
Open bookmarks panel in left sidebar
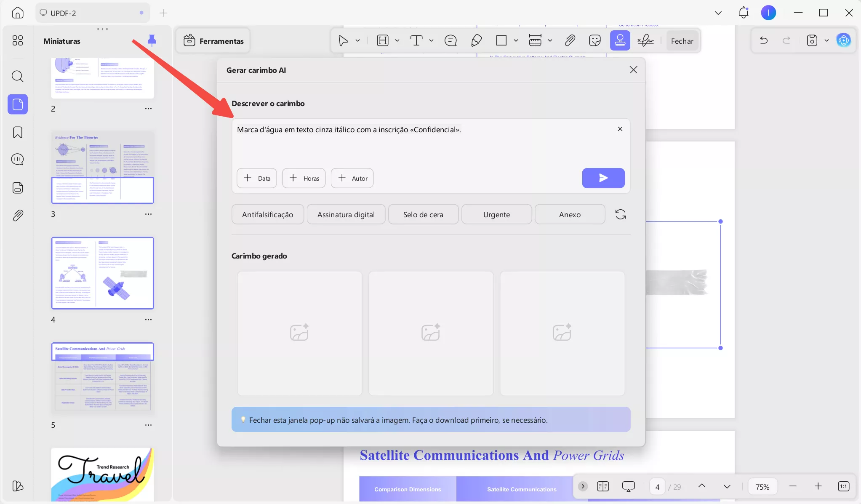(x=18, y=132)
